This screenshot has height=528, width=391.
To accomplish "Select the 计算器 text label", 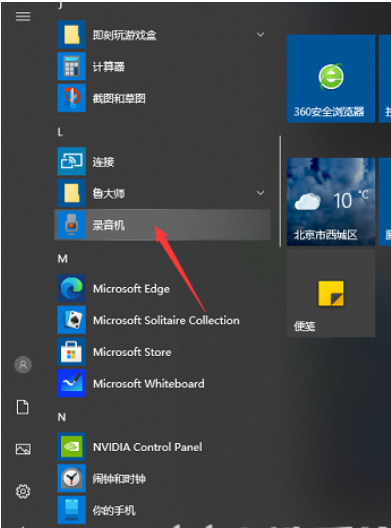I will click(x=108, y=67).
